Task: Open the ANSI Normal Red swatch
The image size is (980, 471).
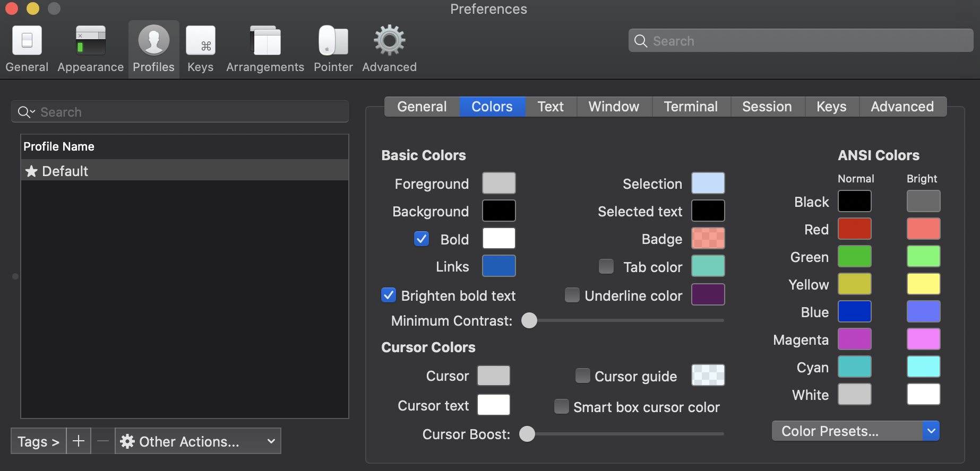Action: [855, 229]
